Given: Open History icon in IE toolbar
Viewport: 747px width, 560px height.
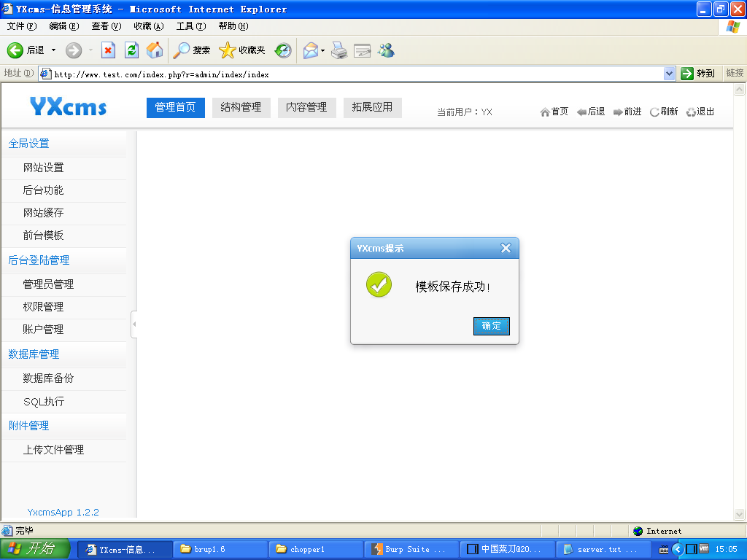Looking at the screenshot, I should tap(283, 50).
